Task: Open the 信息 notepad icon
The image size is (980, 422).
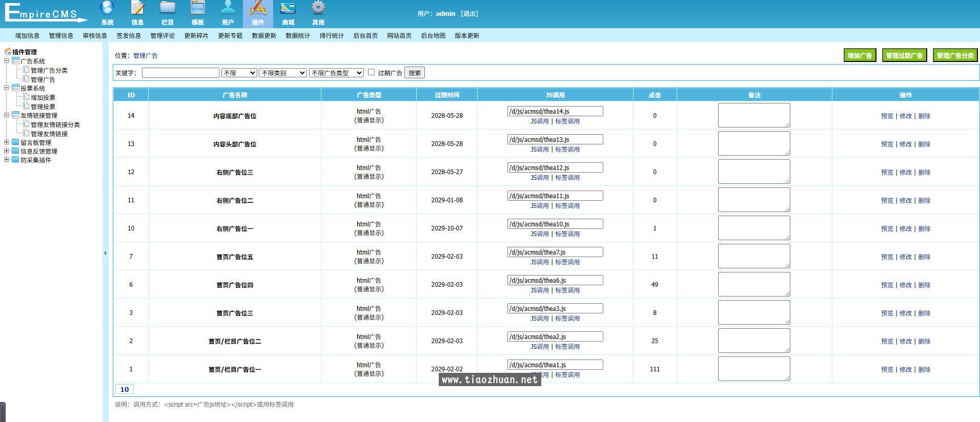Action: coord(137,9)
